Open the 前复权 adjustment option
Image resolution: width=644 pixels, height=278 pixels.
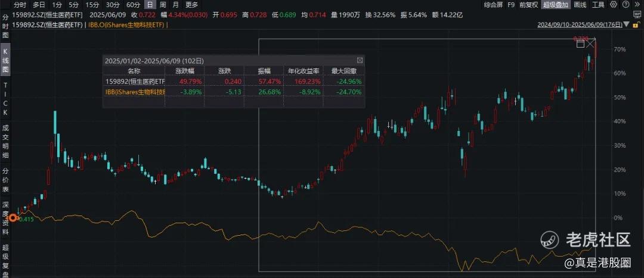(528, 5)
